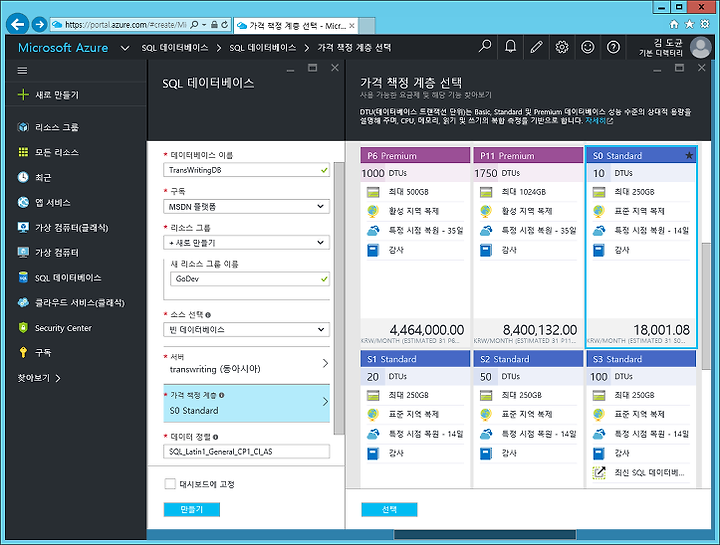Open the 리소스 그룹 새로 만들기 dropdown
The height and width of the screenshot is (545, 720).
coord(246,242)
